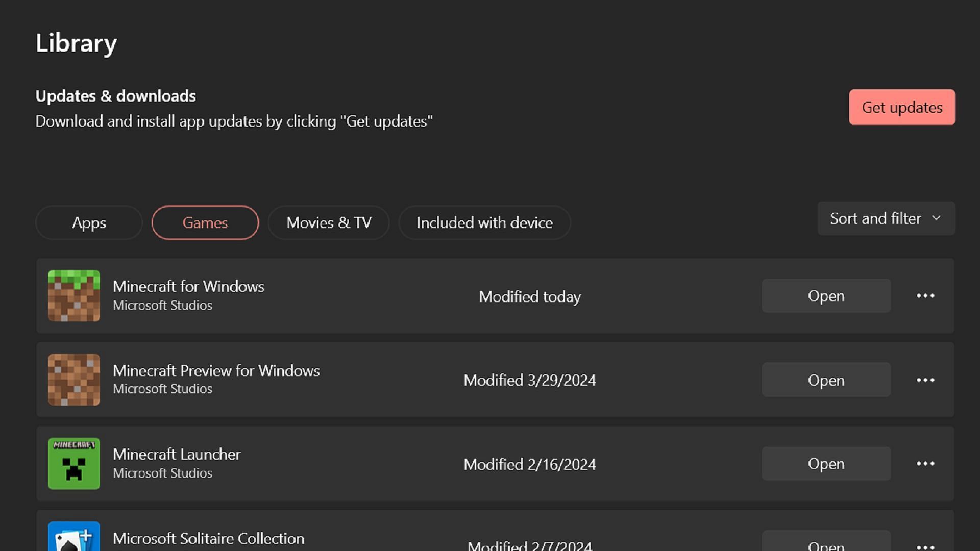Open Minecraft Launcher app

pyautogui.click(x=826, y=464)
